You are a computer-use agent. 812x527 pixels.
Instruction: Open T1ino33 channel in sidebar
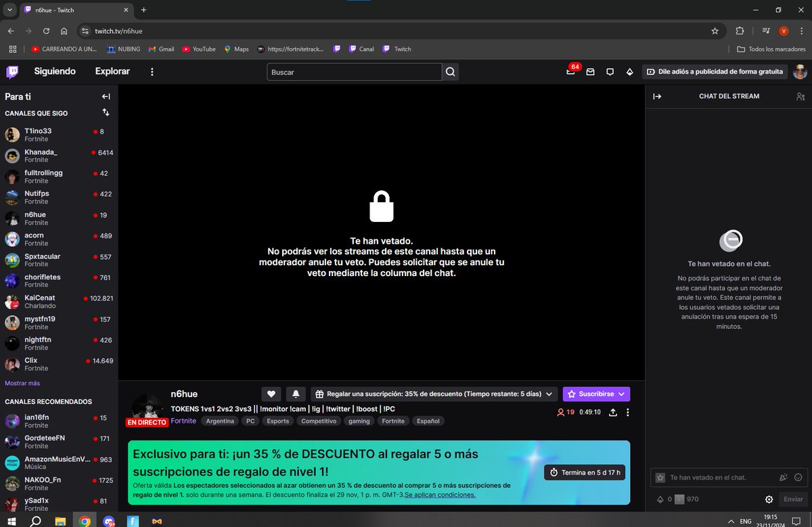[59, 135]
